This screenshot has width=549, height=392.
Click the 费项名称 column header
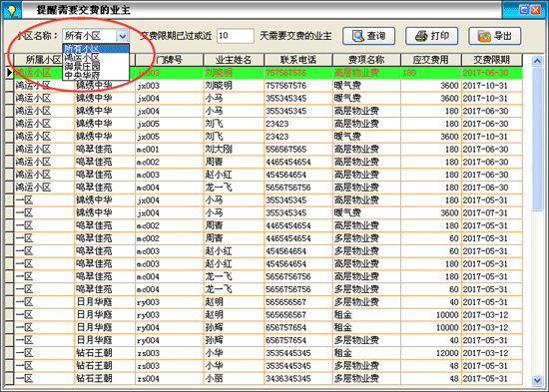pyautogui.click(x=366, y=60)
